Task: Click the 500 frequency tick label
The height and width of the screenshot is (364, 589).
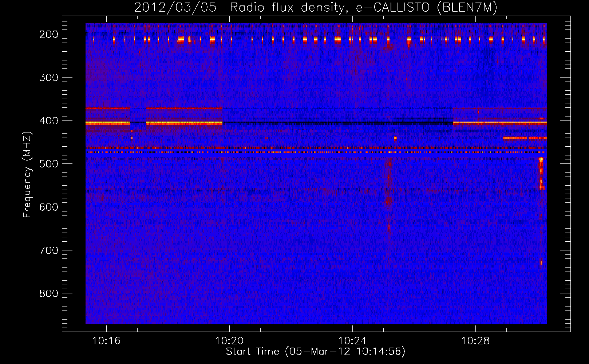Action: (48, 164)
